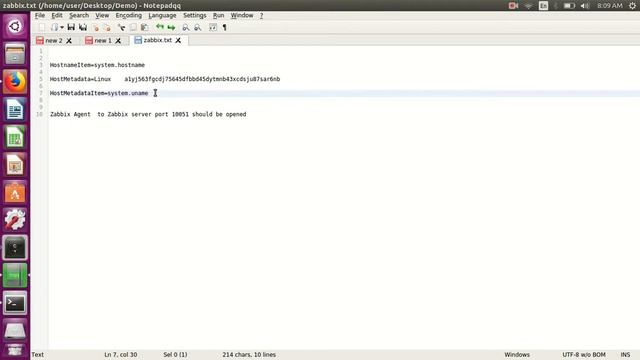Click the HostMetadata=Linux text
640x360 pixels.
[x=80, y=79]
